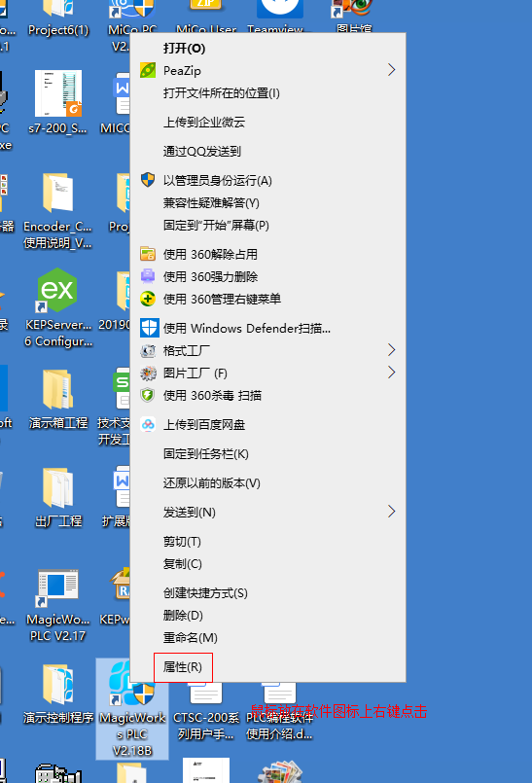Select the 演示箱工程 folder icon
The image size is (532, 783).
[x=58, y=389]
